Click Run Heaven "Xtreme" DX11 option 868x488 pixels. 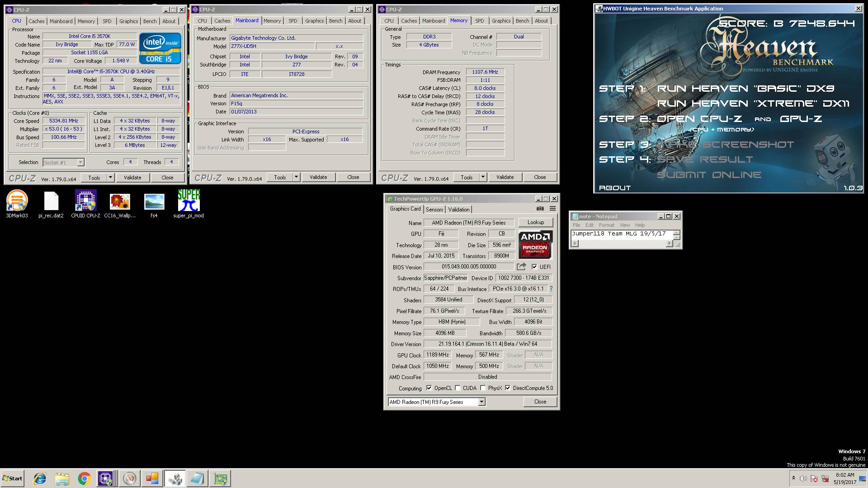tap(753, 103)
